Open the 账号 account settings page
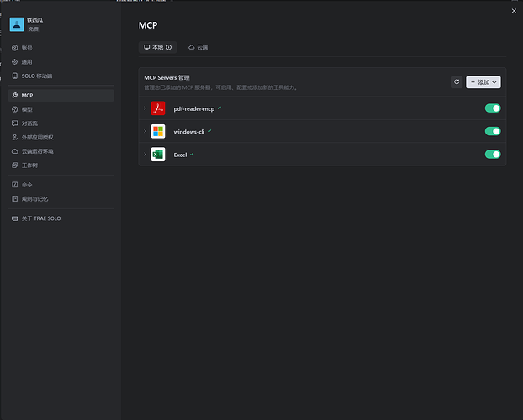The width and height of the screenshot is (523, 420). (x=61, y=48)
